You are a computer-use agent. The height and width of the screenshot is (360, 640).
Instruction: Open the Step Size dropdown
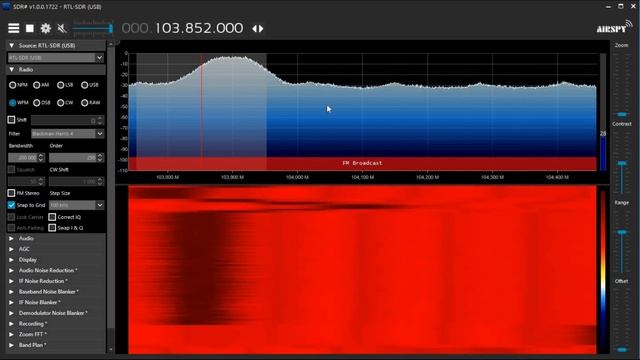click(x=76, y=205)
